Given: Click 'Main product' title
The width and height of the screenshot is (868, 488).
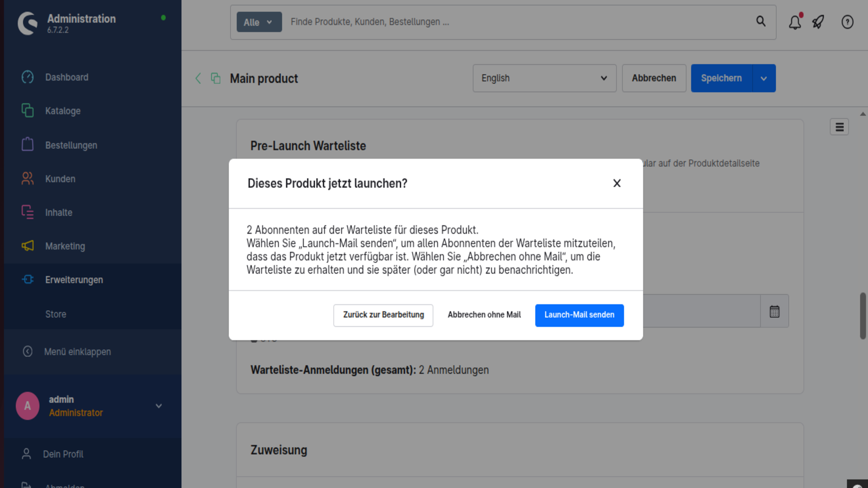Looking at the screenshot, I should pyautogui.click(x=264, y=79).
